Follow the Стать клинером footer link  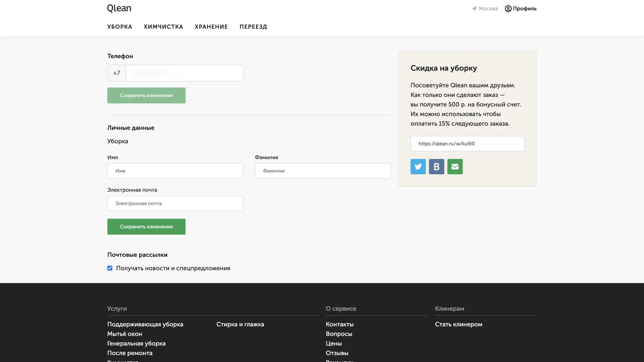pyautogui.click(x=458, y=324)
